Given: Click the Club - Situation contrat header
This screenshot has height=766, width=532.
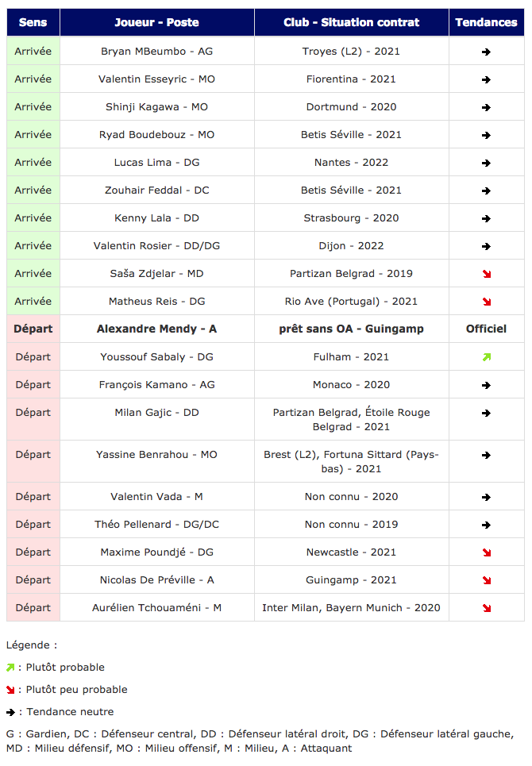Looking at the screenshot, I should coord(351,22).
